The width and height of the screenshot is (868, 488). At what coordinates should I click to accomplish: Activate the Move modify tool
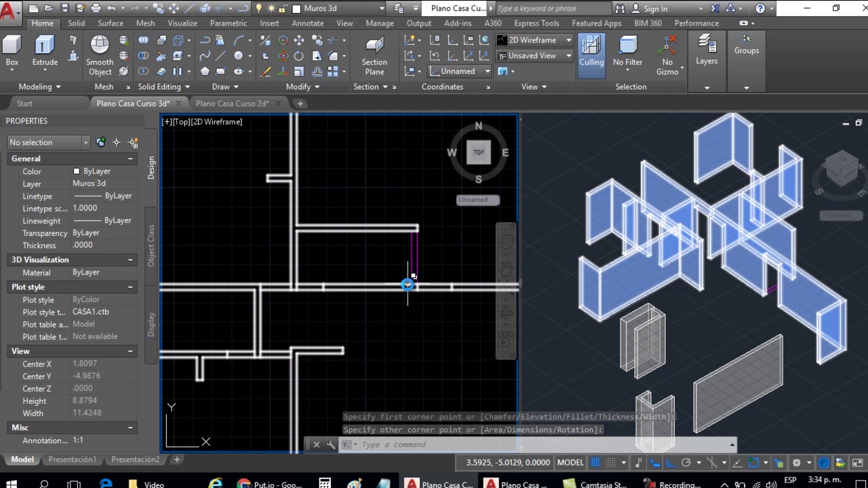coord(299,40)
